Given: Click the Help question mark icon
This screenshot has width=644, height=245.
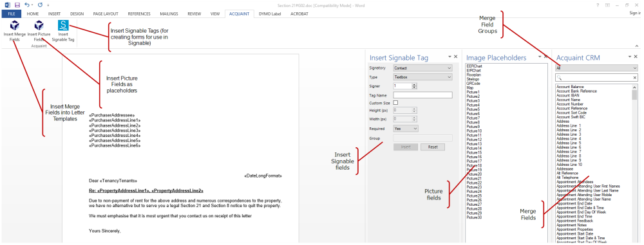Looking at the screenshot, I should click(597, 5).
